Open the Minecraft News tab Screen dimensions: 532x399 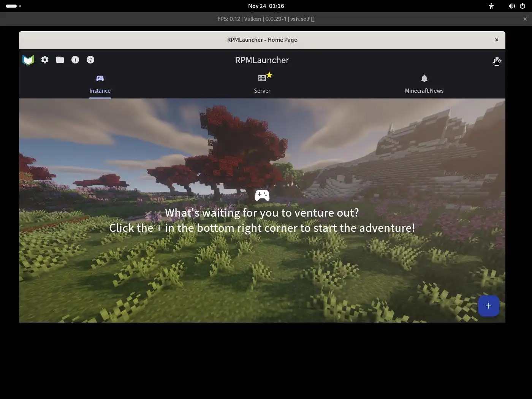coord(424,84)
